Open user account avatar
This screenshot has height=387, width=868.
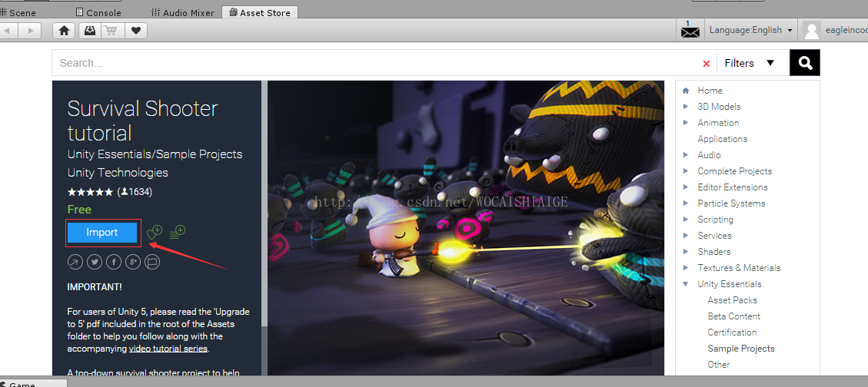coord(812,31)
